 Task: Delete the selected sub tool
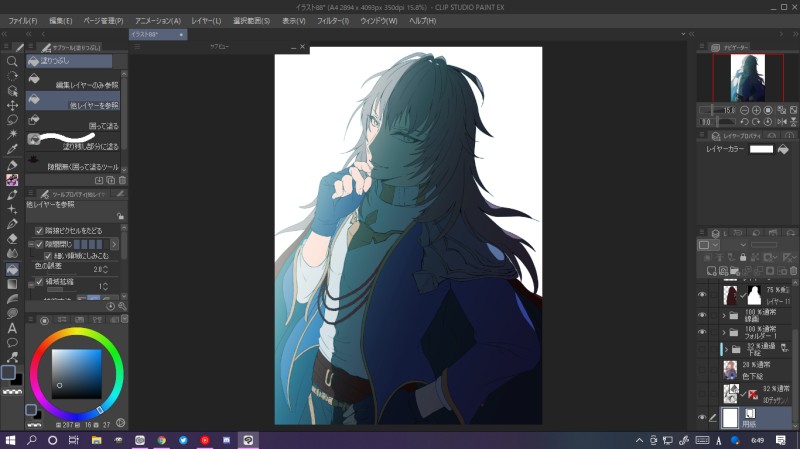coord(122,180)
